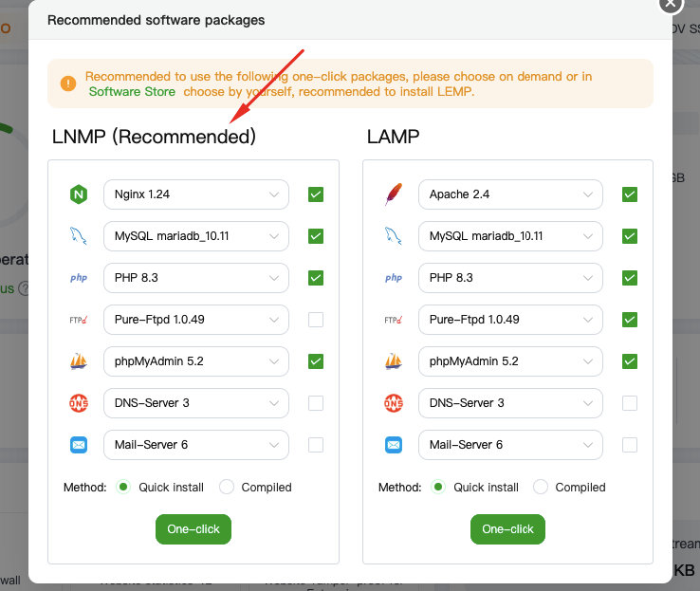Open the Software Store link
The image size is (700, 591).
(132, 92)
